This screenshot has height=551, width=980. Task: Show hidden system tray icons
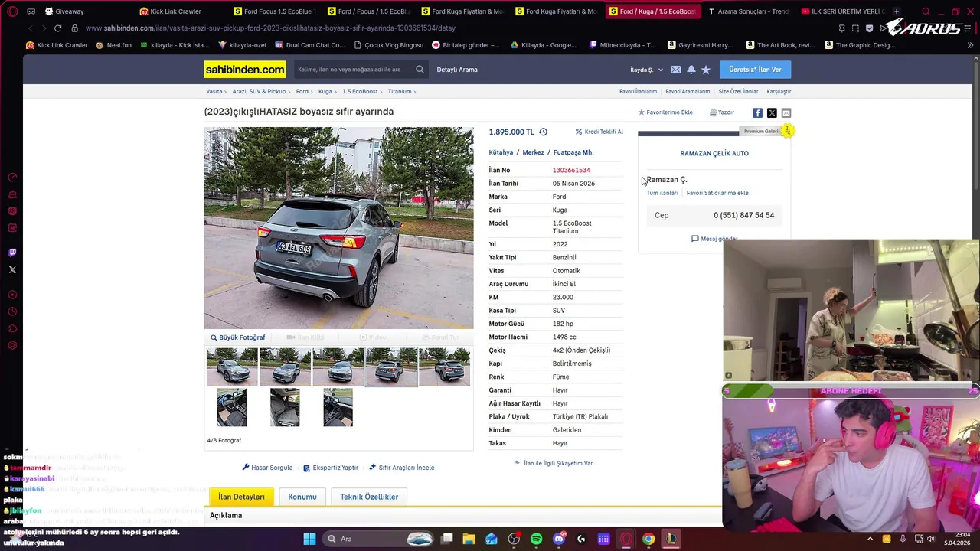pyautogui.click(x=870, y=539)
